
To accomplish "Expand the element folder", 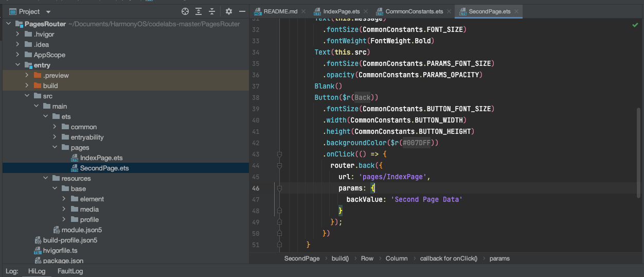I will pos(64,199).
